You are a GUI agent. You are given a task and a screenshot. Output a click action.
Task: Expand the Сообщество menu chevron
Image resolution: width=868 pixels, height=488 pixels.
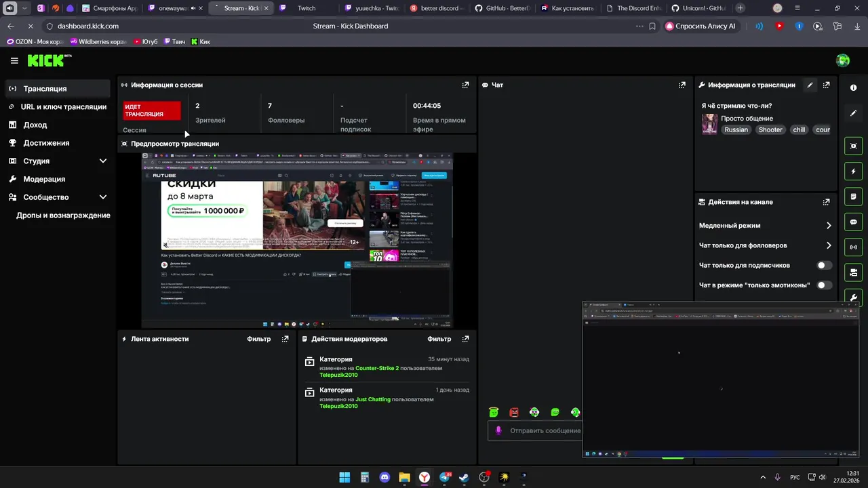click(x=103, y=197)
